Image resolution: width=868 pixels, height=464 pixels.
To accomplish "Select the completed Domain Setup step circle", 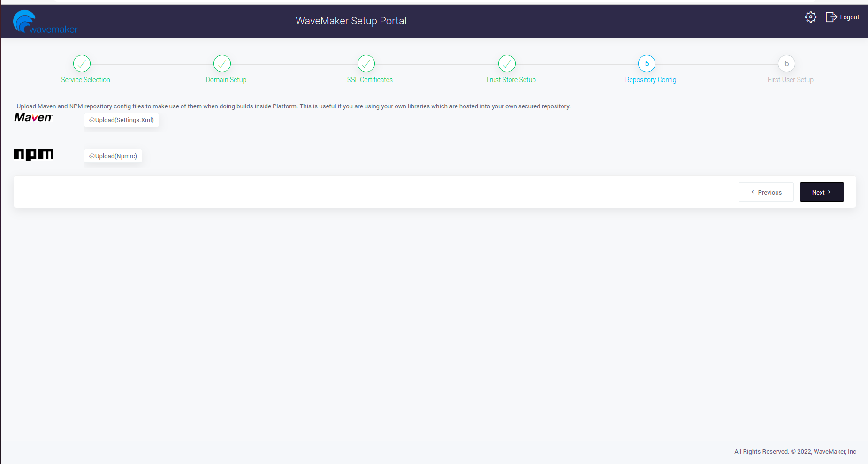I will pos(221,63).
